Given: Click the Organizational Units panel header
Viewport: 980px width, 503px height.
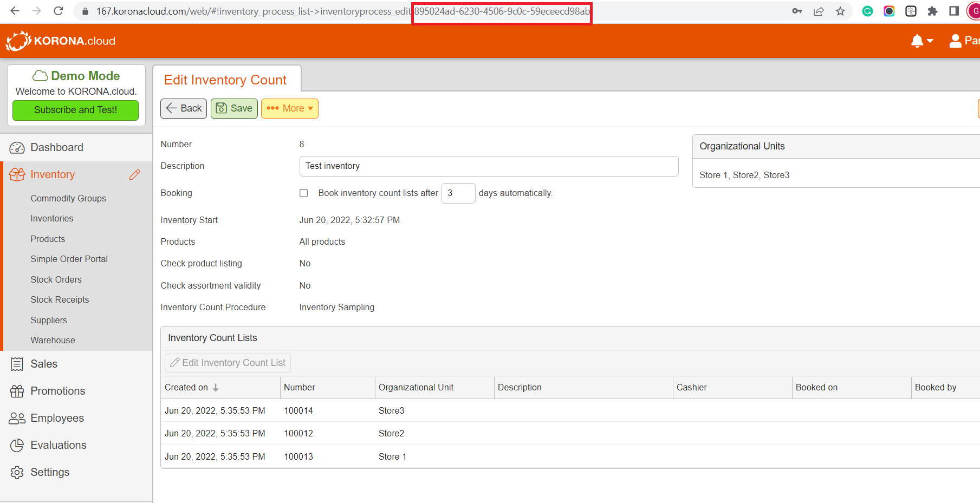Looking at the screenshot, I should coord(836,146).
